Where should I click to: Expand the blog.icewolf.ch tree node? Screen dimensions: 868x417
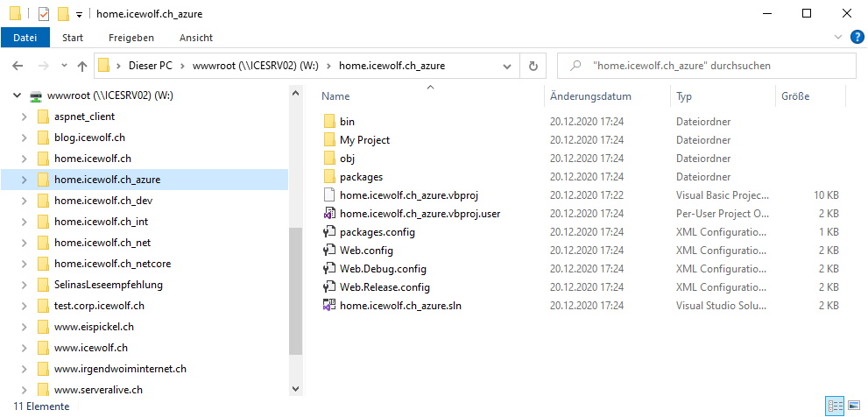(24, 138)
